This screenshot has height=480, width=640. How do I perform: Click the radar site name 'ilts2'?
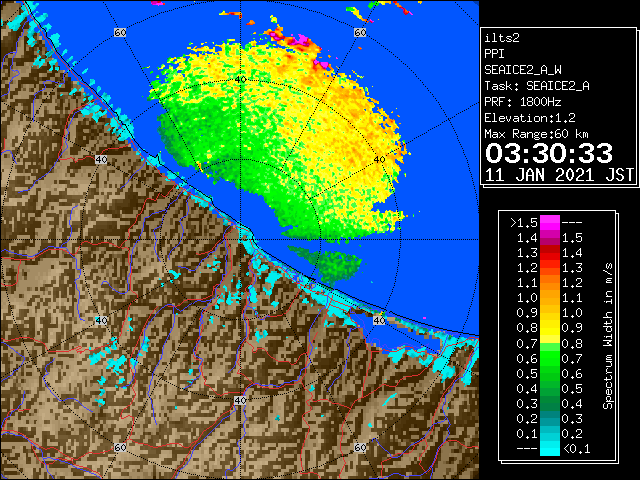tap(502, 38)
